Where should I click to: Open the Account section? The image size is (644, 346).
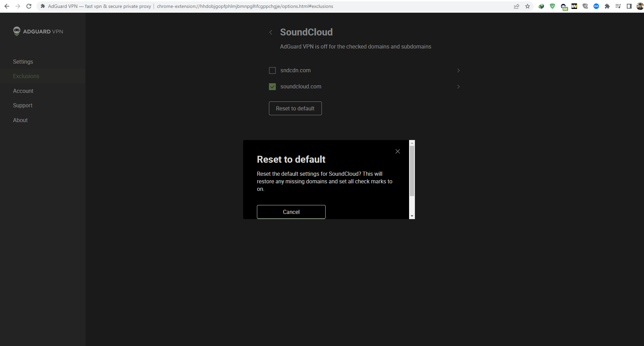pyautogui.click(x=23, y=91)
